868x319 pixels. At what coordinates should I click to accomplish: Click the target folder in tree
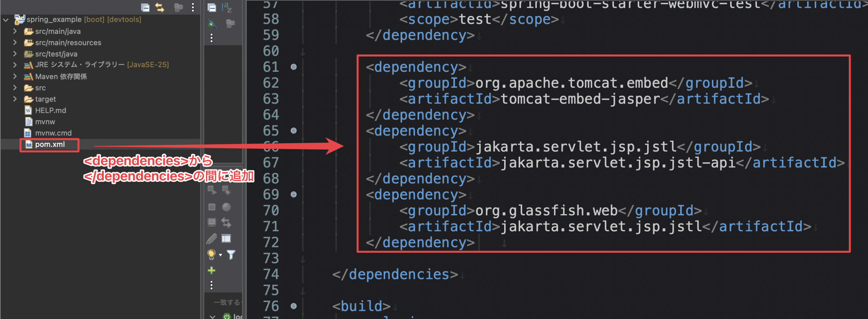click(45, 99)
